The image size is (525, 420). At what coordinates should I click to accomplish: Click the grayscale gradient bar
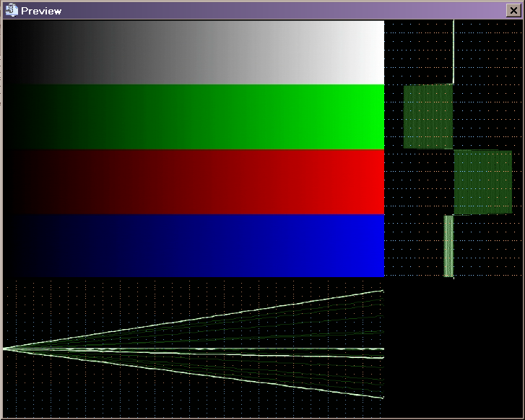[194, 52]
